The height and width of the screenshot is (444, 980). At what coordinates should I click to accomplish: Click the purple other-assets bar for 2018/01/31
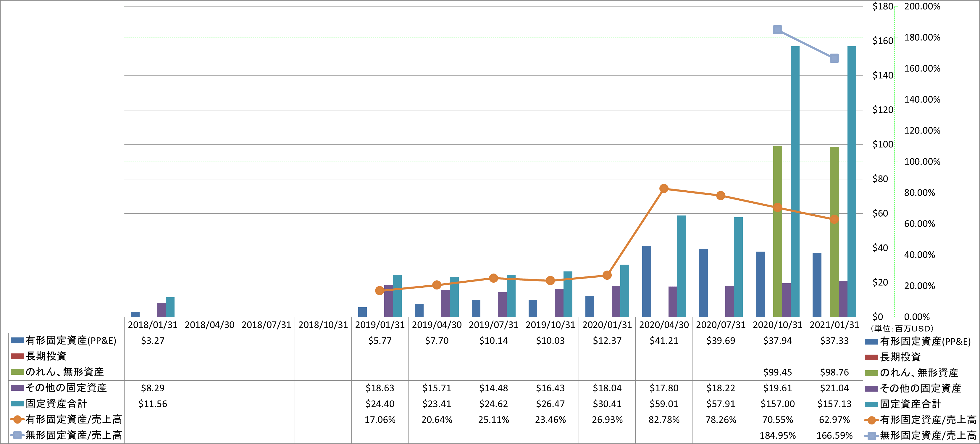tap(161, 310)
